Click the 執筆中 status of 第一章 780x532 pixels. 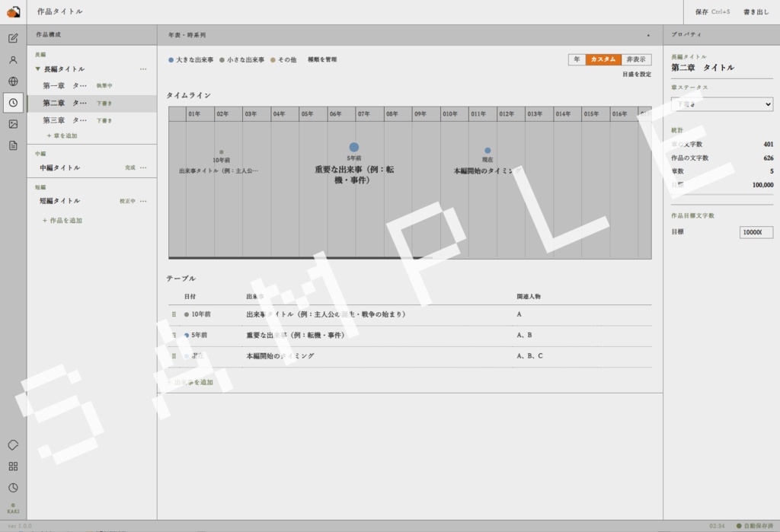coord(104,85)
